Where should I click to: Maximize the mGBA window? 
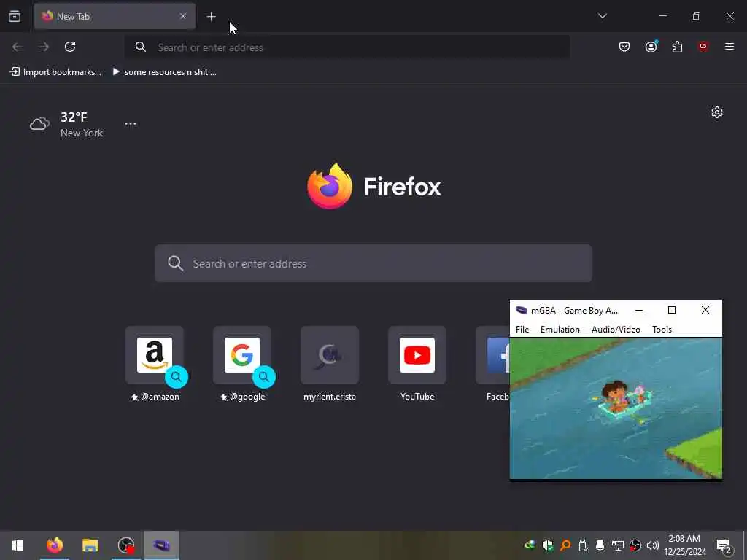(672, 310)
